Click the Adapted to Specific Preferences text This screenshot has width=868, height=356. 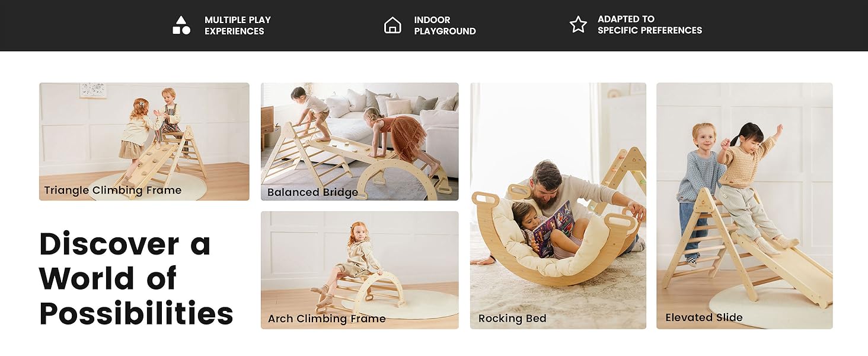point(650,25)
